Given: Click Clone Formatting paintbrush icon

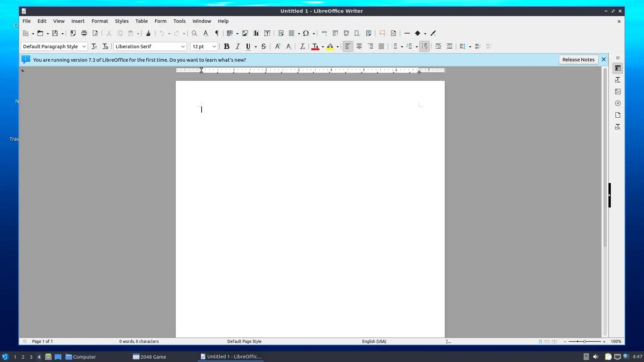Looking at the screenshot, I should (148, 33).
